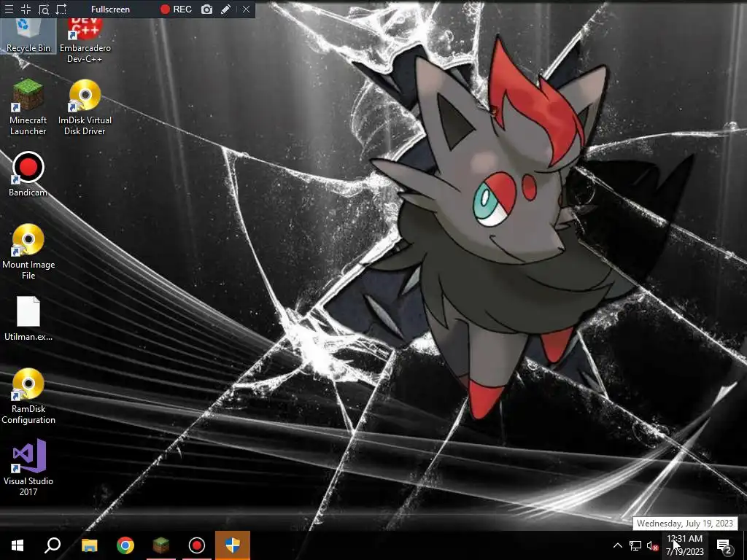The width and height of the screenshot is (747, 560).
Task: Open the Bandicam menu hamburger icon
Action: coord(9,9)
